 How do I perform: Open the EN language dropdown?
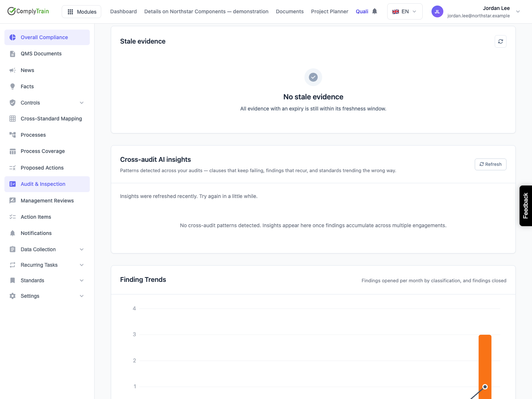point(405,11)
